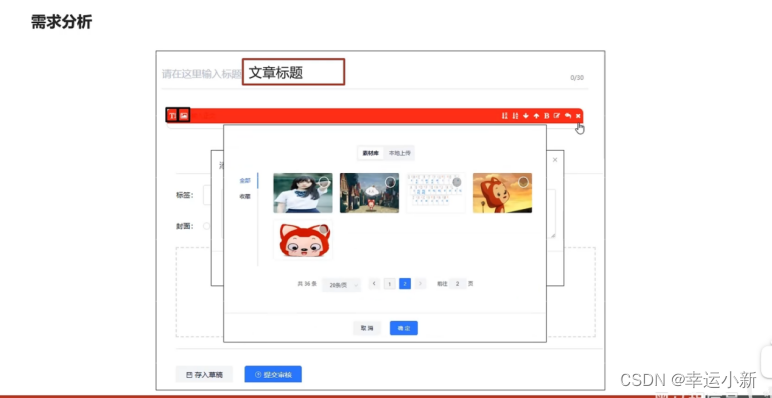The width and height of the screenshot is (772, 398).
Task: Jump to page 1 in pagination
Action: pyautogui.click(x=389, y=284)
